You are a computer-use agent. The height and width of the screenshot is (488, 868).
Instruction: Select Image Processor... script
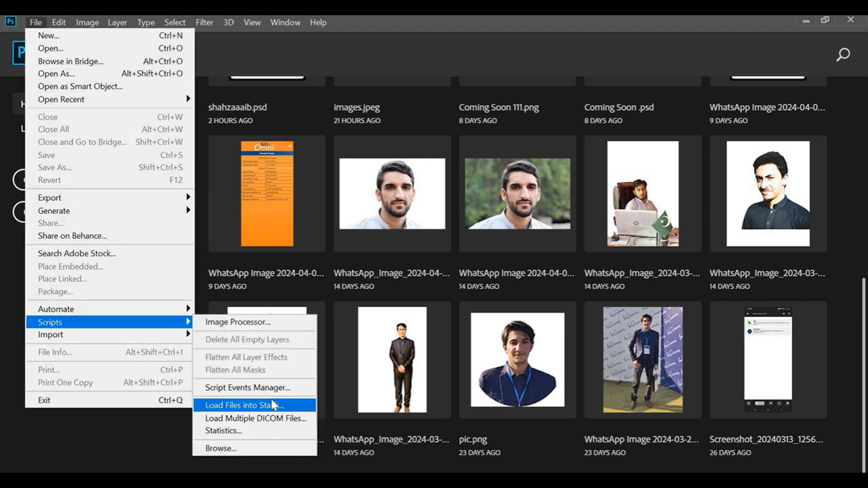[x=255, y=322]
